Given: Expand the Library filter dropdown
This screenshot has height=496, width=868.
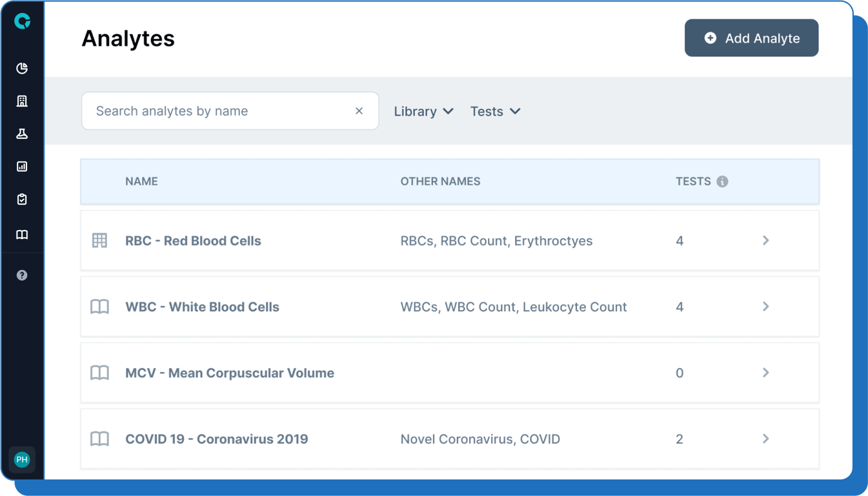Looking at the screenshot, I should click(x=423, y=111).
